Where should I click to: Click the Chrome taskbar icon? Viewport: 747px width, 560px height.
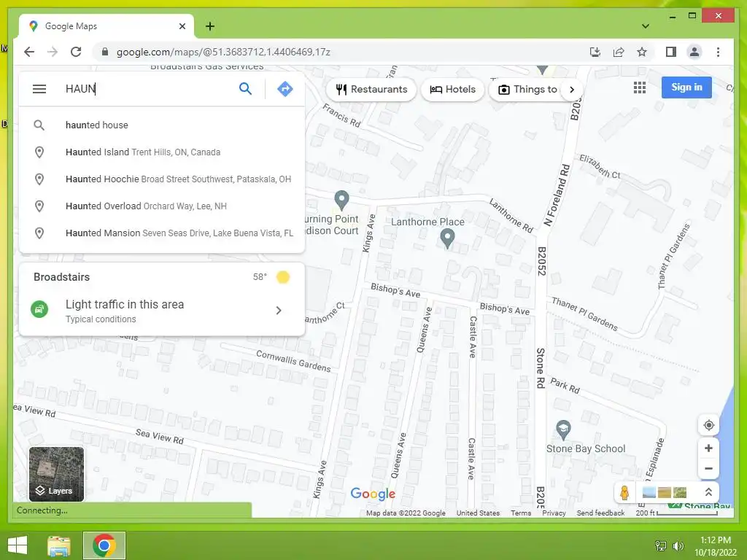[x=104, y=545]
